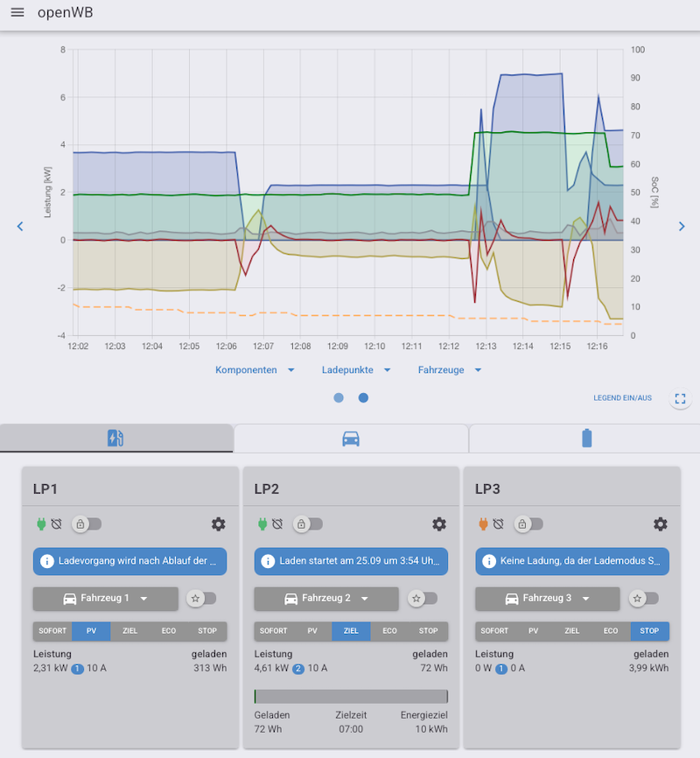Expand the Komponenten dropdown
The image size is (700, 758).
[x=255, y=370]
